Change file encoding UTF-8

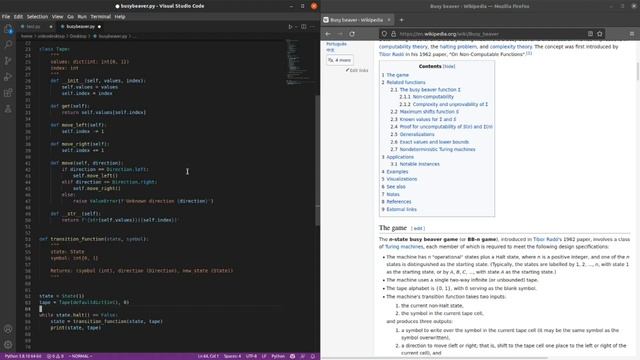(251, 356)
